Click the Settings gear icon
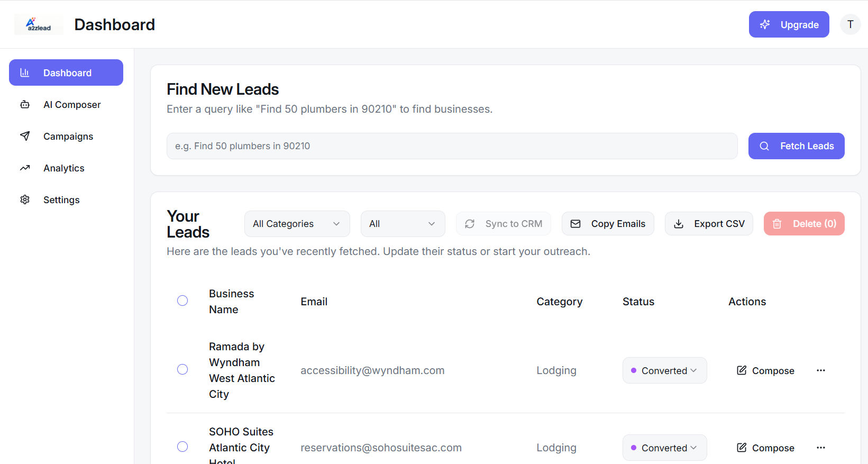This screenshot has height=464, width=868. coord(25,200)
